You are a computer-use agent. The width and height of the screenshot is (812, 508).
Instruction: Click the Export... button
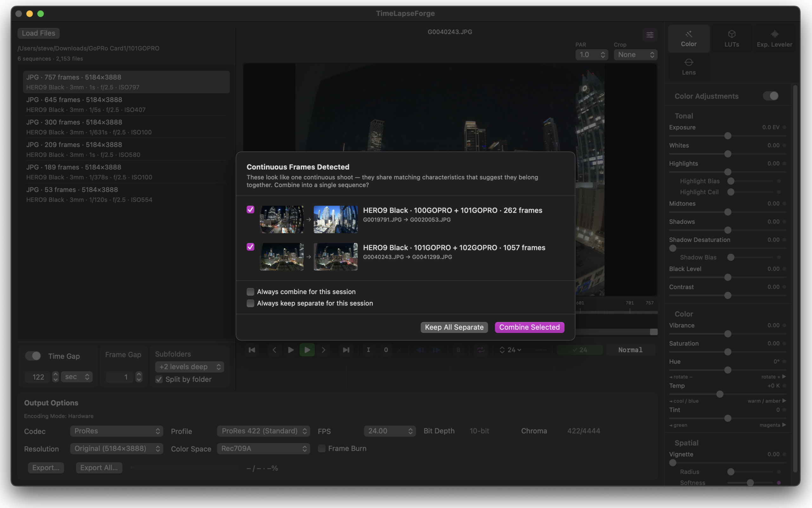coord(46,468)
